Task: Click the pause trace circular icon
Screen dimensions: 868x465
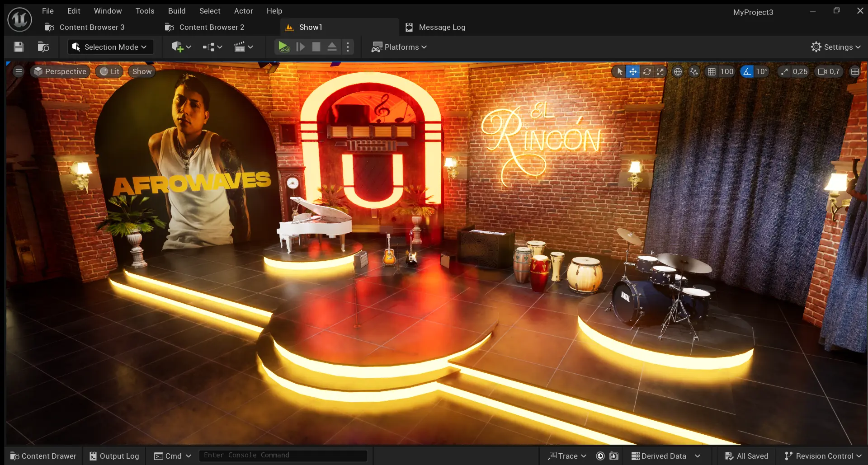Action: tap(600, 456)
